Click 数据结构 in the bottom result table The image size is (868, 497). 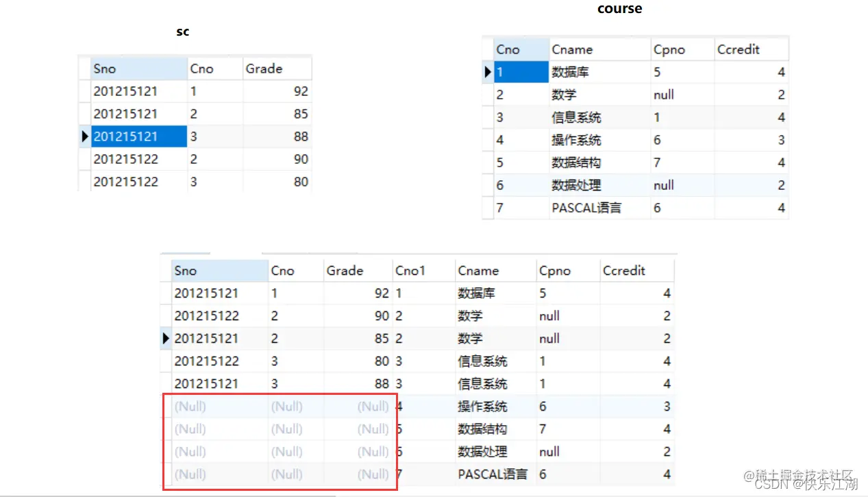coord(496,428)
